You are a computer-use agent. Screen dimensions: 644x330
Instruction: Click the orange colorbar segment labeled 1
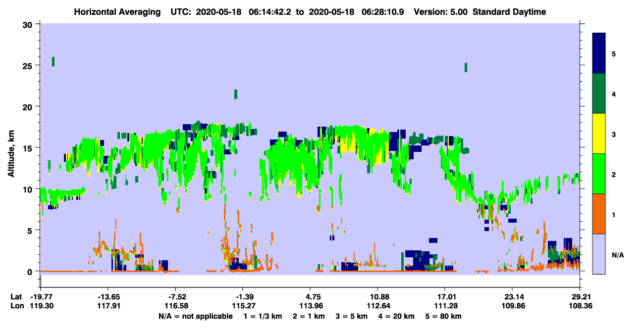pos(599,214)
